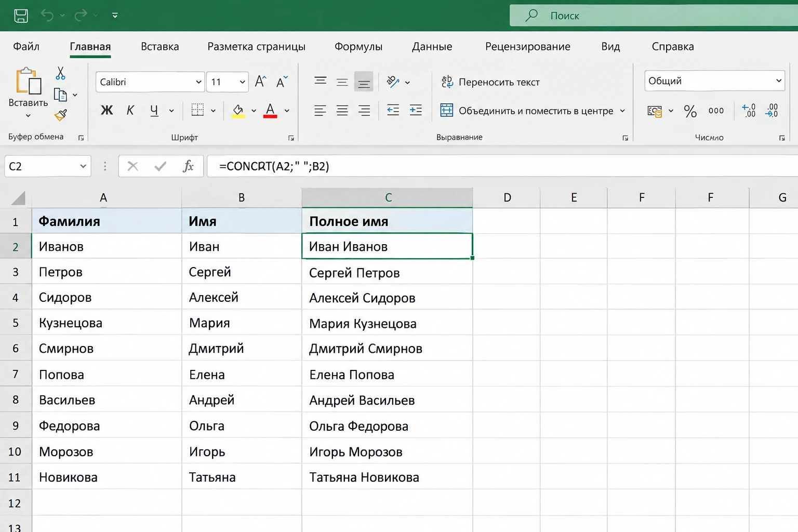
Task: Increase font size with large A icon
Action: coord(260,82)
